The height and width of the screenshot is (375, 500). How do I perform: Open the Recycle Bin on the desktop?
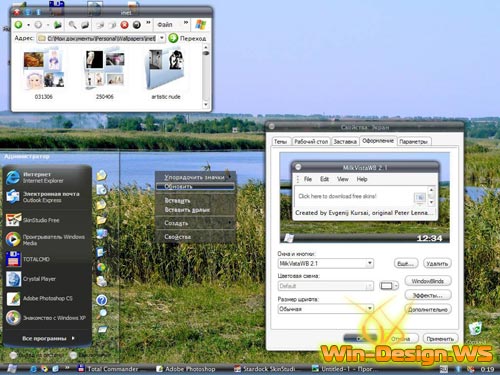(x=475, y=329)
